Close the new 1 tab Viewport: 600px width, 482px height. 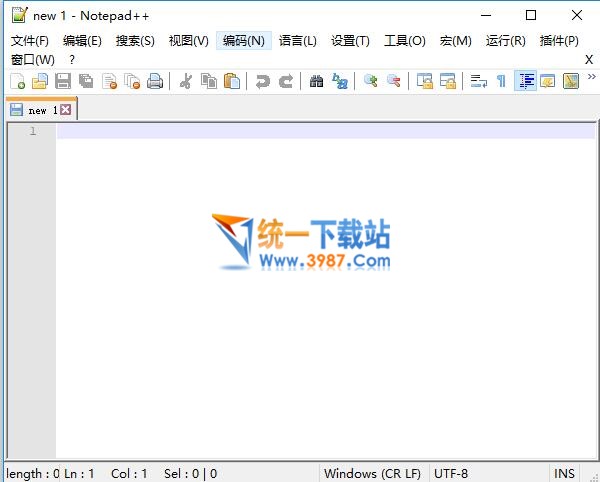click(x=66, y=110)
